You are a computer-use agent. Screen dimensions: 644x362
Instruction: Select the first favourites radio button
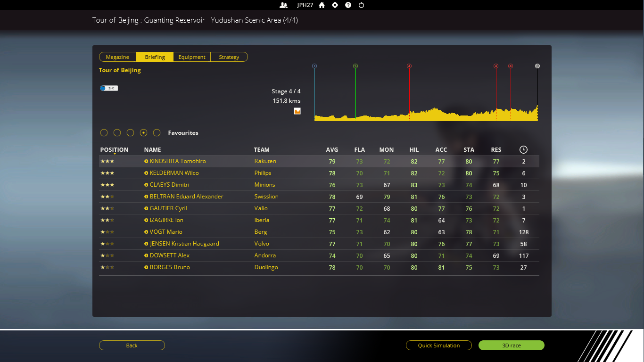104,133
